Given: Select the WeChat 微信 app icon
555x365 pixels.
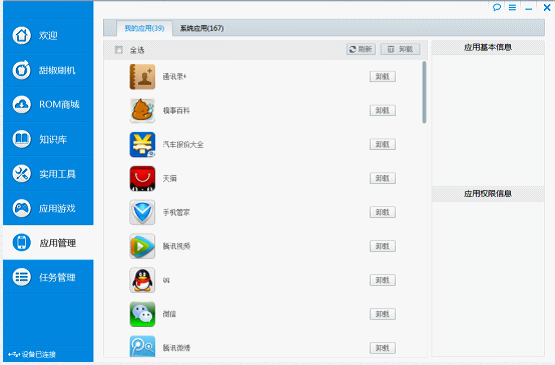Looking at the screenshot, I should pos(142,314).
